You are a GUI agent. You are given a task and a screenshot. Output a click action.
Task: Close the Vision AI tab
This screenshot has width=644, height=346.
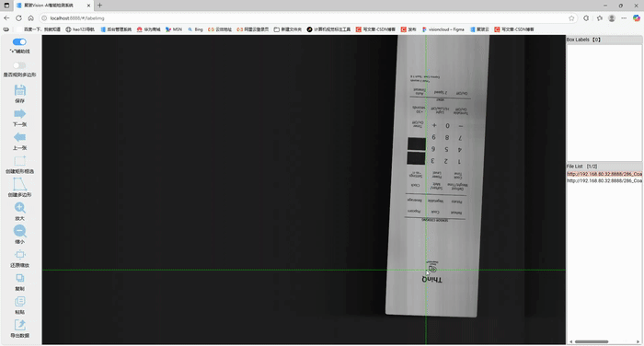pyautogui.click(x=88, y=6)
